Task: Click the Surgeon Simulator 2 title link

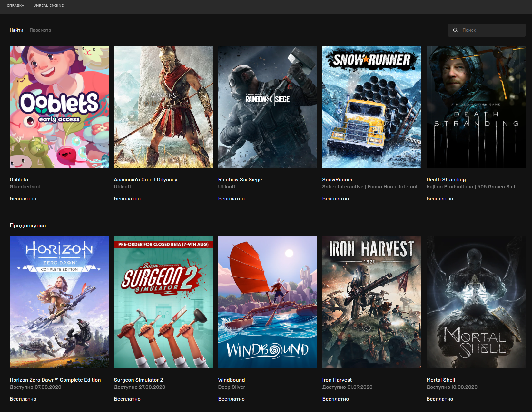Action: [138, 380]
